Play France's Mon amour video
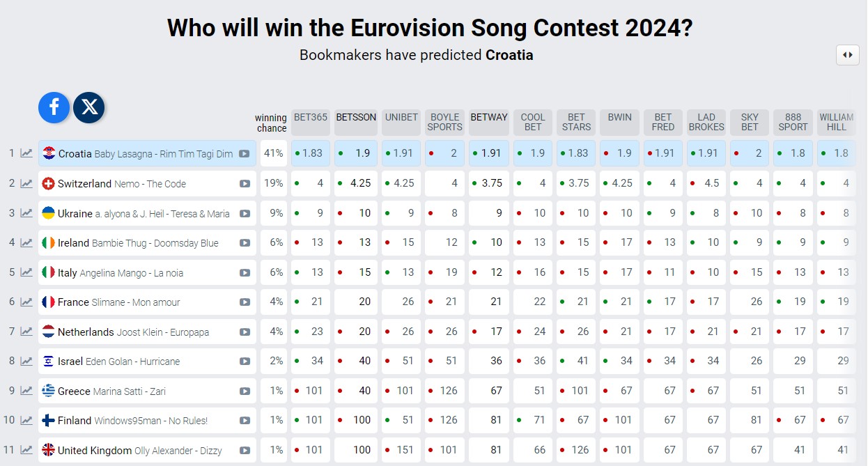 (245, 302)
